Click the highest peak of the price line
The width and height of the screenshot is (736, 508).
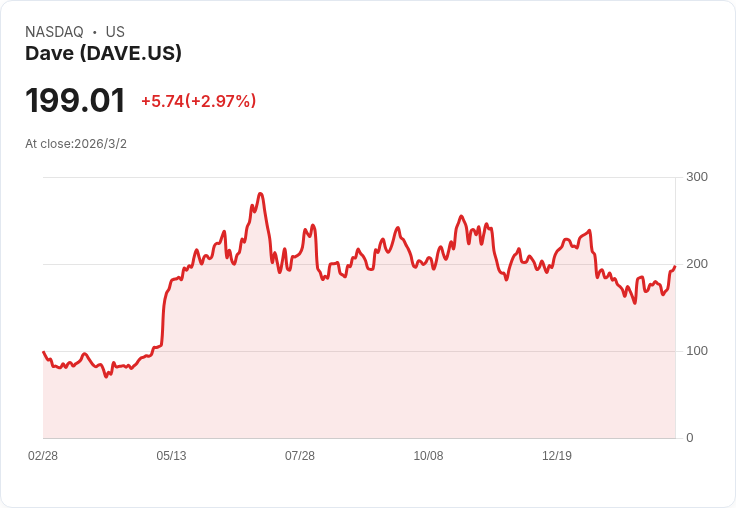click(x=260, y=194)
